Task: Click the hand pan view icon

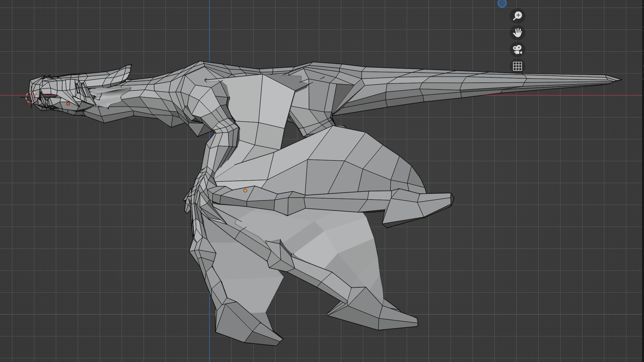Action: point(517,33)
